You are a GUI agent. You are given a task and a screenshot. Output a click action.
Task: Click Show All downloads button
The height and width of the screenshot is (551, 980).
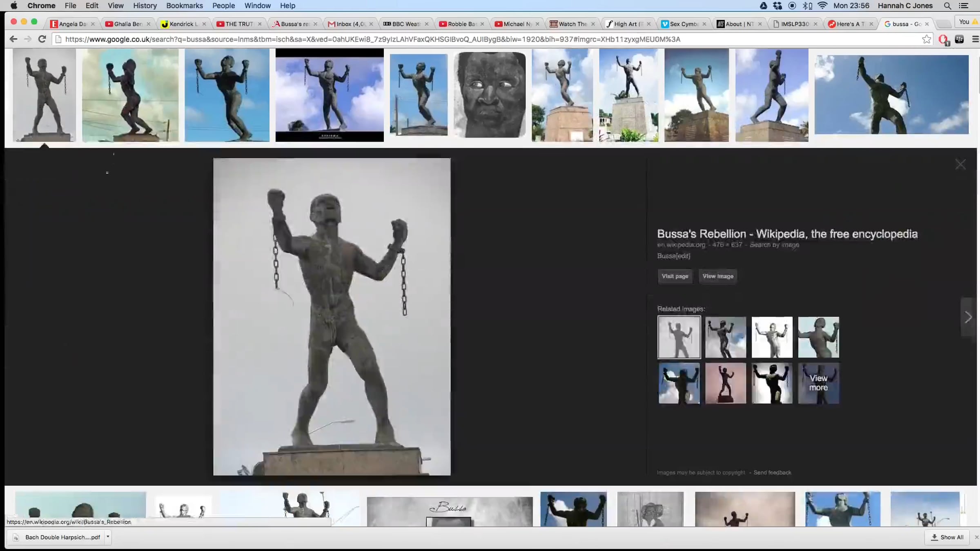coord(948,537)
